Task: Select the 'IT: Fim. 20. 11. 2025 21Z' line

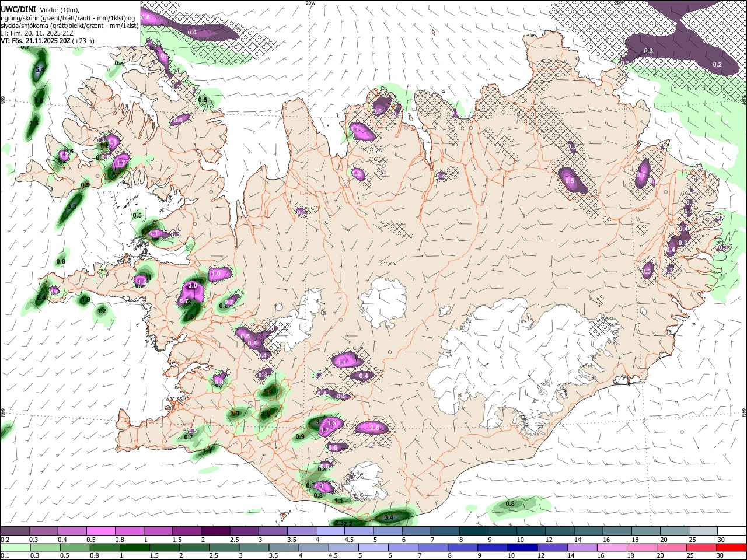Action: pyautogui.click(x=36, y=33)
